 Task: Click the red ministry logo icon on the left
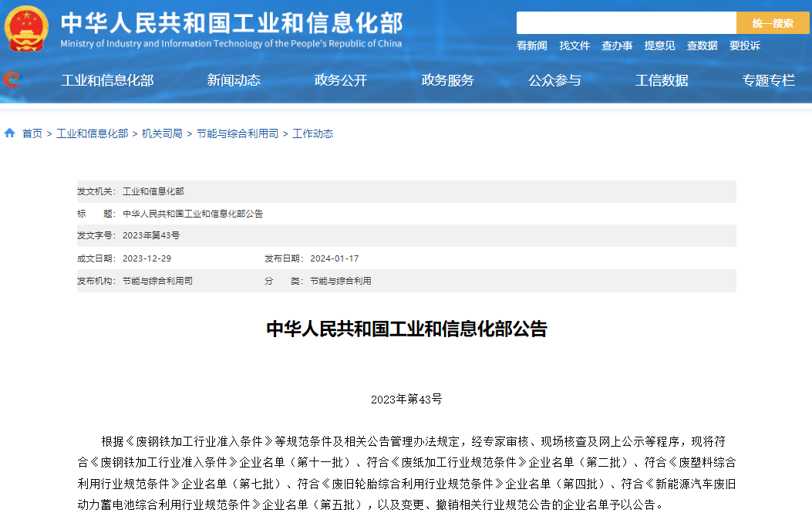(x=11, y=79)
